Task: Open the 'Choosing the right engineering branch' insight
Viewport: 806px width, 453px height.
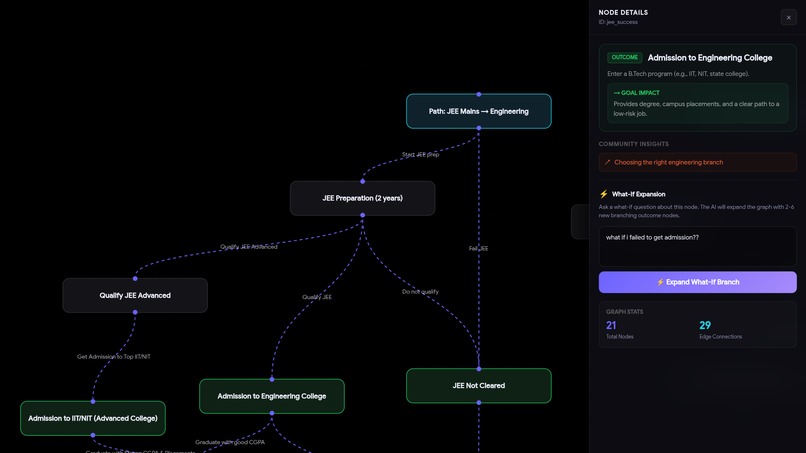Action: pos(698,162)
